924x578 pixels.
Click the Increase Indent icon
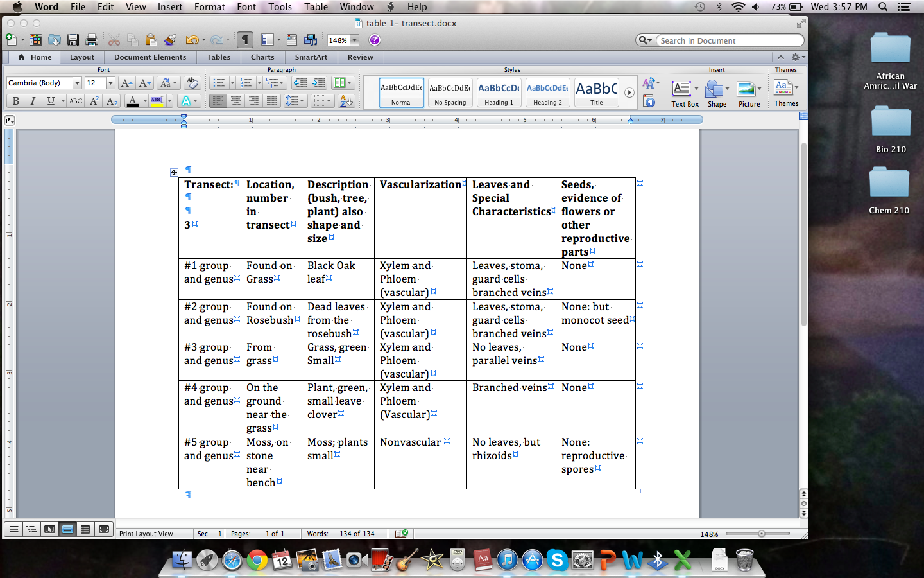[x=318, y=83]
